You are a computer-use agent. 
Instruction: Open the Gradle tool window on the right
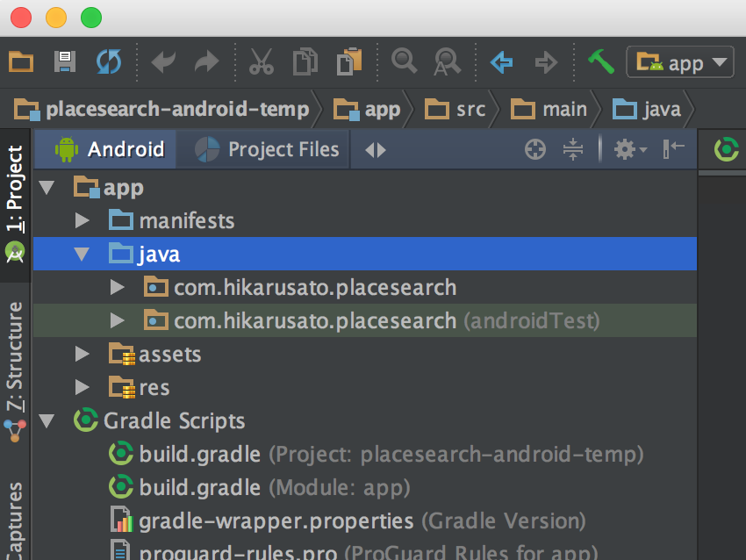(x=725, y=149)
